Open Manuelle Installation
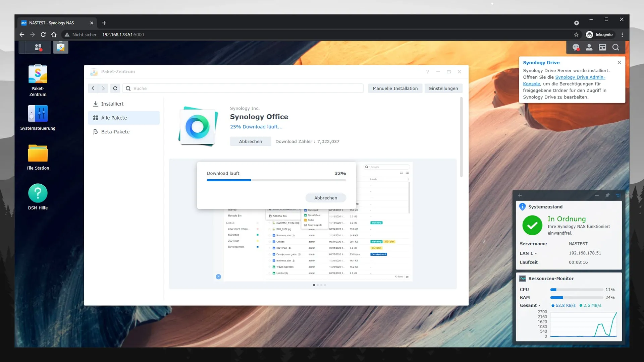Viewport: 644px width, 362px height. tap(395, 88)
